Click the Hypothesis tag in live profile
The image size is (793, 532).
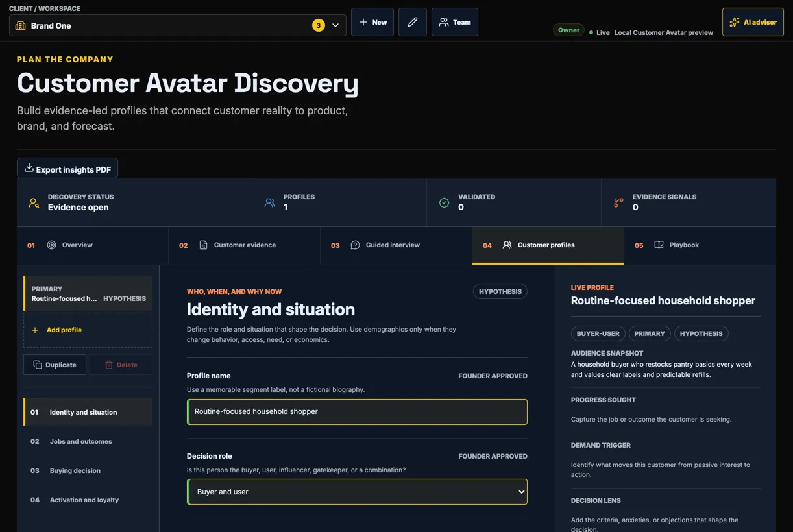click(701, 333)
